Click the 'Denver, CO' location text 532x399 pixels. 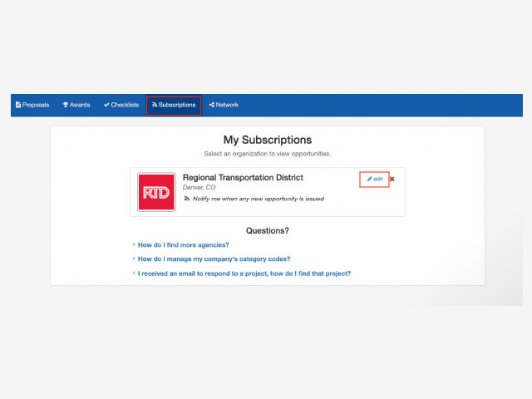pos(199,187)
